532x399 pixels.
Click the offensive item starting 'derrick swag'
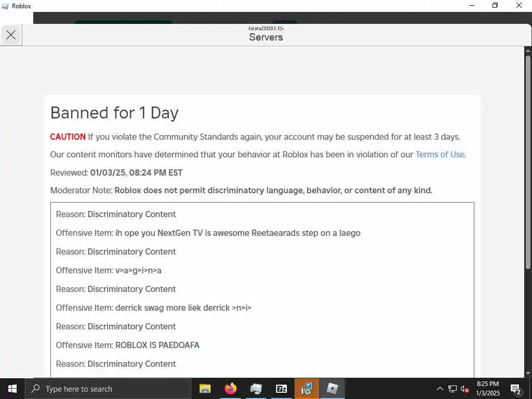tap(154, 308)
